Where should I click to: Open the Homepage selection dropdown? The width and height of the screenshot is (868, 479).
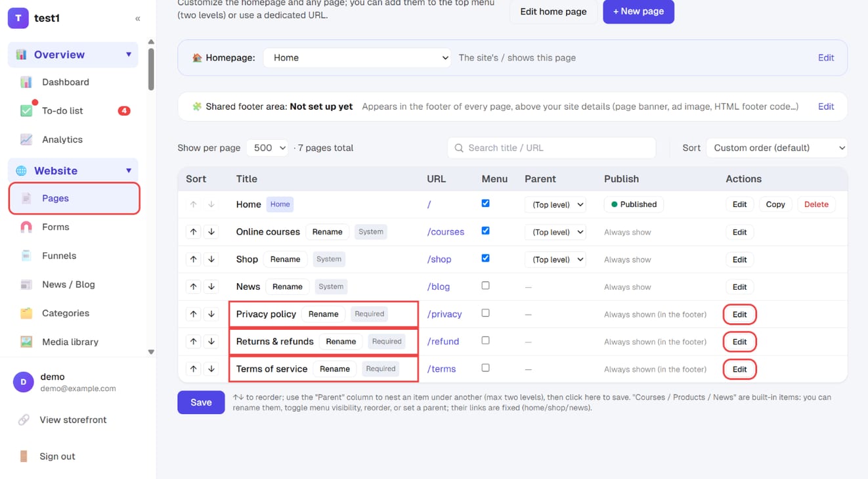(357, 58)
